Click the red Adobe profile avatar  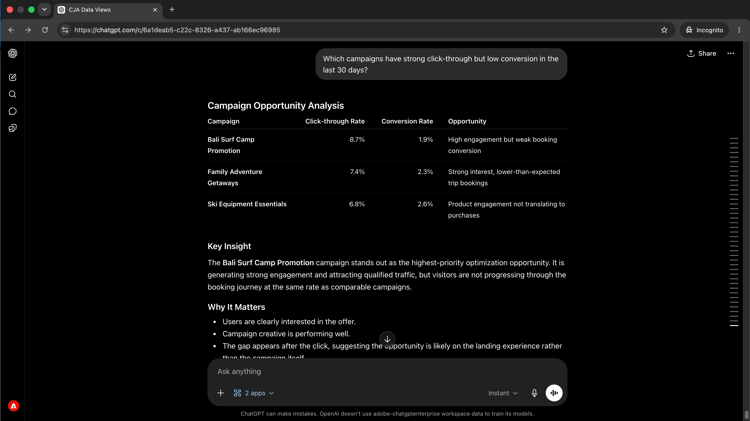tap(13, 406)
